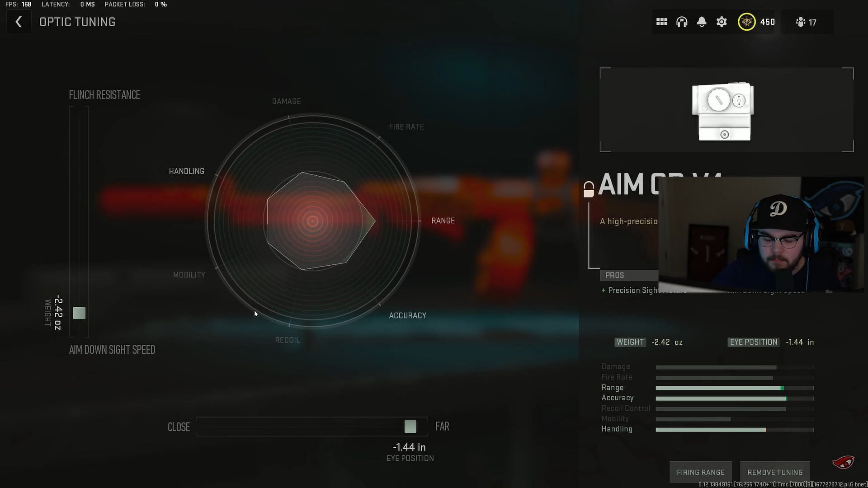Viewport: 868px width, 488px height.
Task: Open the settings gear icon
Action: (x=722, y=22)
